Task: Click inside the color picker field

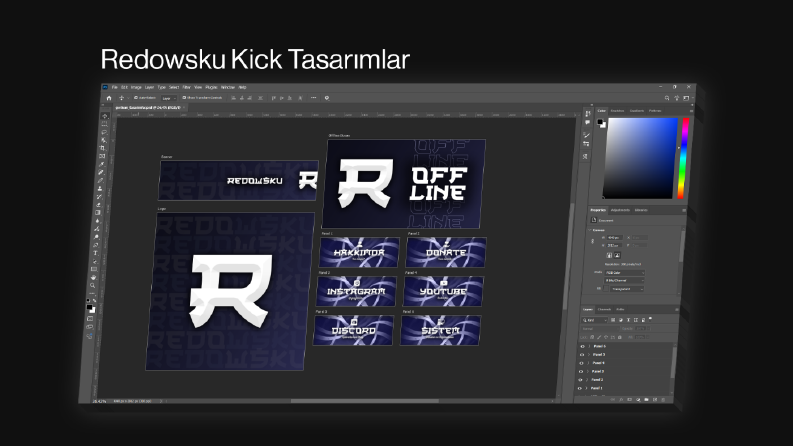Action: pos(642,158)
